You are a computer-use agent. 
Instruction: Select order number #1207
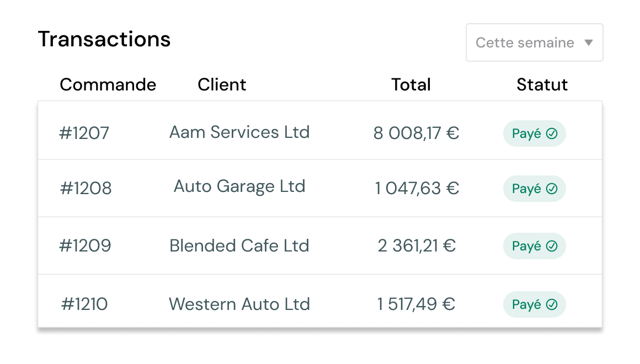click(x=84, y=133)
